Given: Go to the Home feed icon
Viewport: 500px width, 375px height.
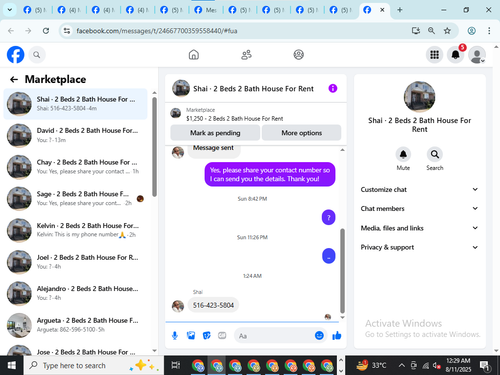Looking at the screenshot, I should click(x=194, y=54).
